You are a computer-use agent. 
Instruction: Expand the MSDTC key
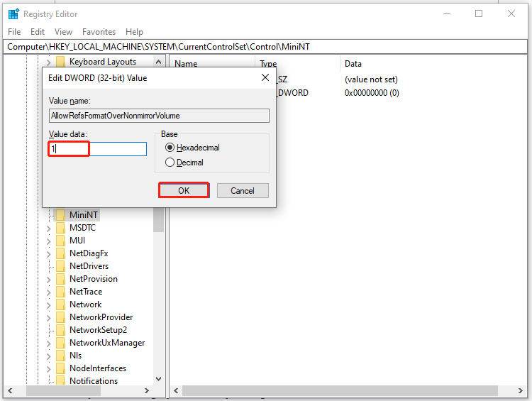coord(48,229)
